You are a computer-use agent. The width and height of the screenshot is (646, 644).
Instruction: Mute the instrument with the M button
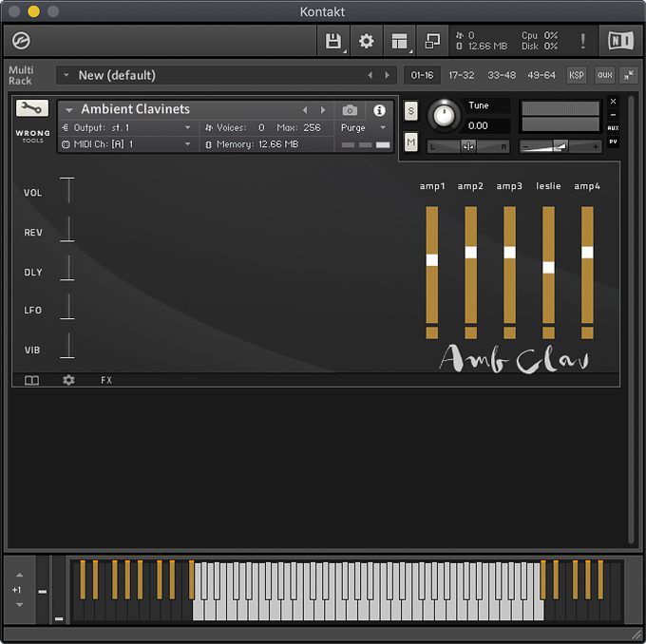tap(410, 142)
